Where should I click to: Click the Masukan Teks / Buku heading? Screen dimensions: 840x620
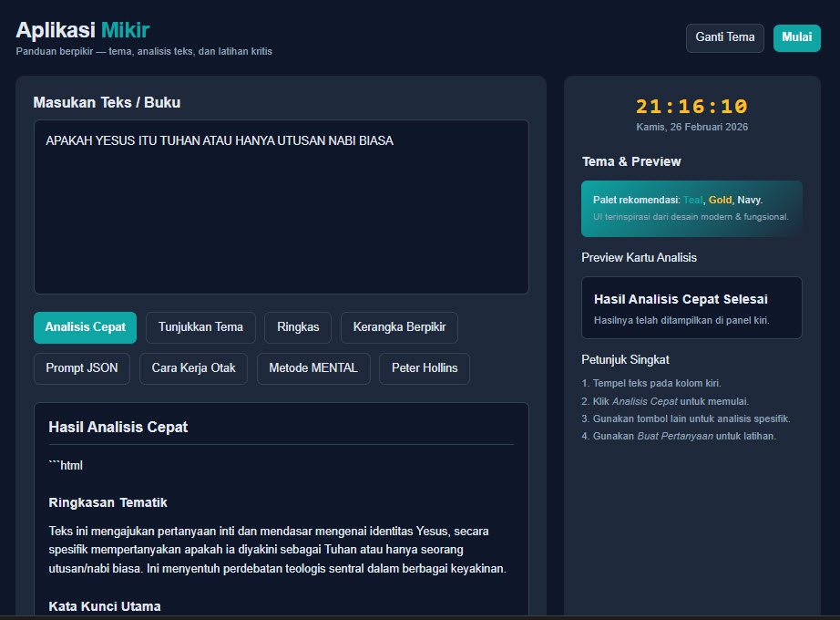pyautogui.click(x=107, y=102)
